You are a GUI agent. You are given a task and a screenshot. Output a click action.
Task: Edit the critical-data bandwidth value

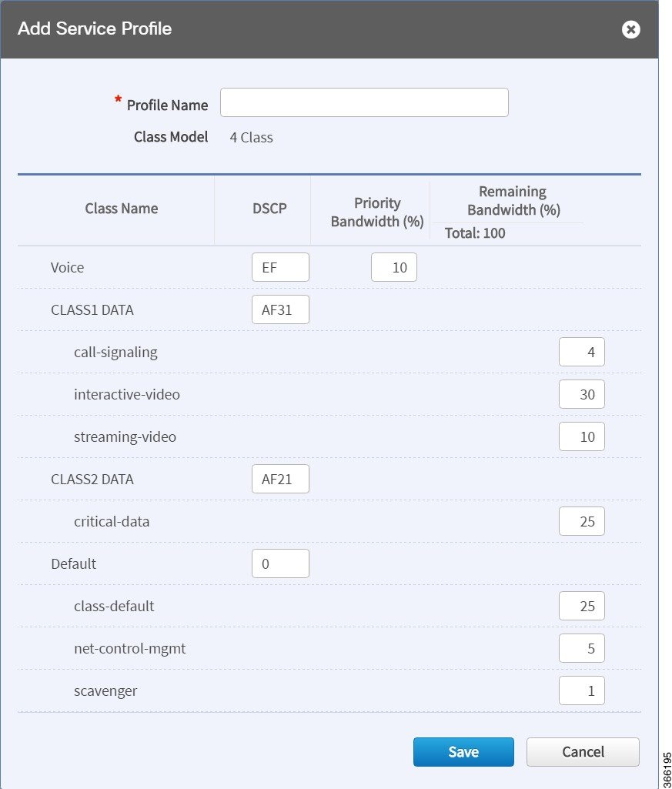[581, 521]
